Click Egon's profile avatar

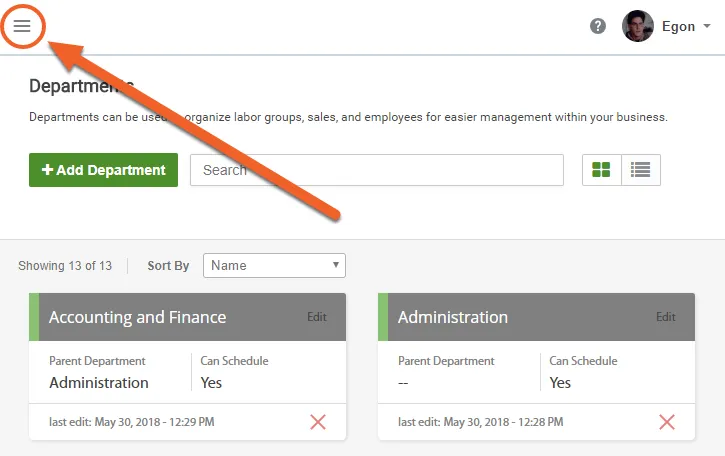(638, 26)
